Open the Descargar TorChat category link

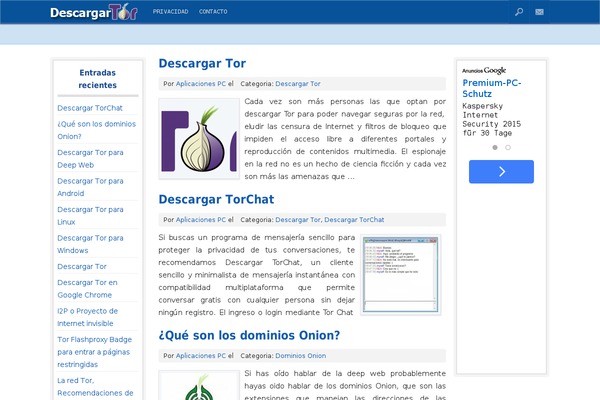[x=354, y=220]
